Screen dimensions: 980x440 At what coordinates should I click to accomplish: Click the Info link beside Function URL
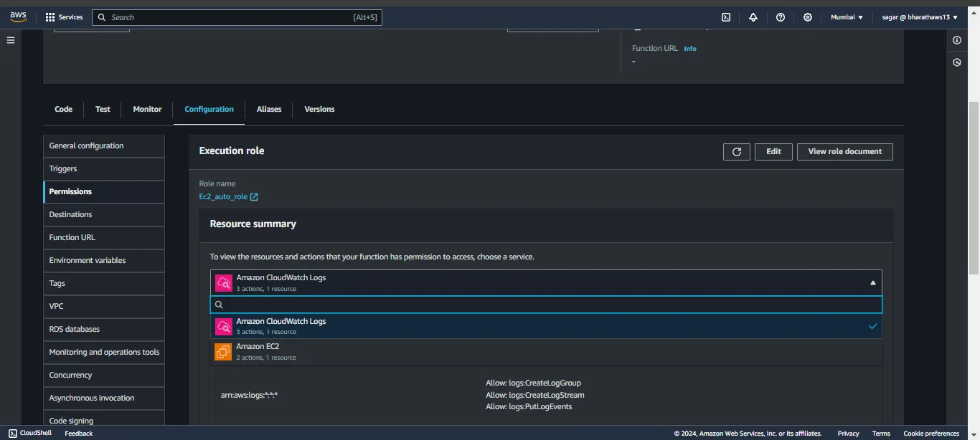point(690,49)
